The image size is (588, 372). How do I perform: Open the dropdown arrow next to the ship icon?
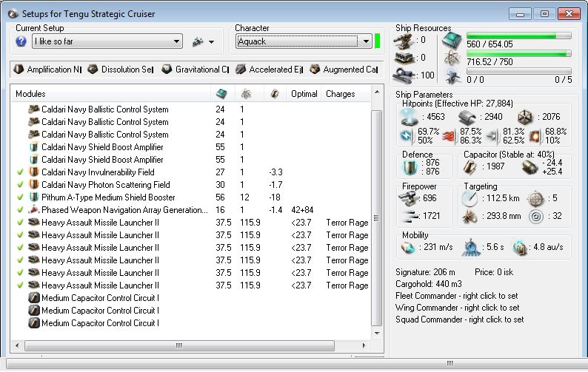pyautogui.click(x=212, y=42)
